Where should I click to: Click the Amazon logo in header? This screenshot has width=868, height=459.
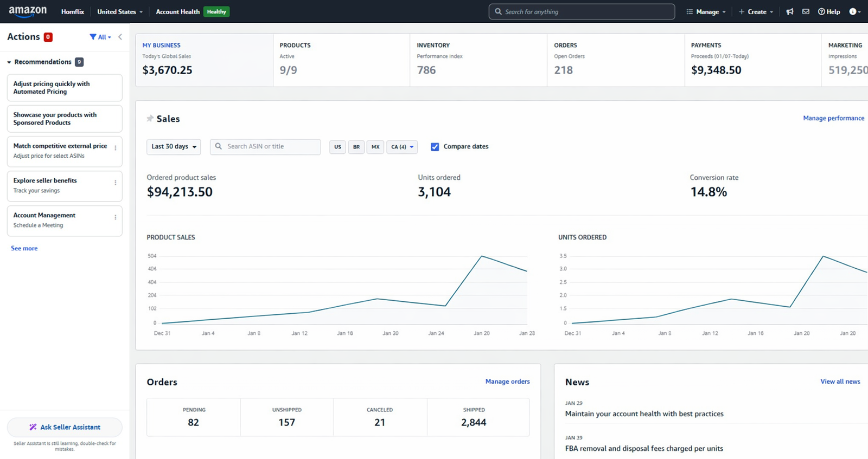tap(28, 11)
